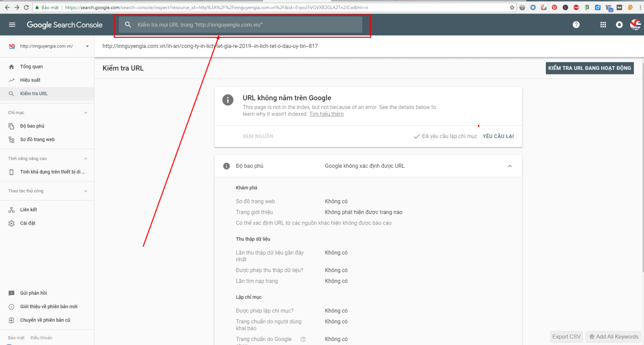The width and height of the screenshot is (644, 345).
Task: Open the account avatar menu
Action: [x=636, y=25]
